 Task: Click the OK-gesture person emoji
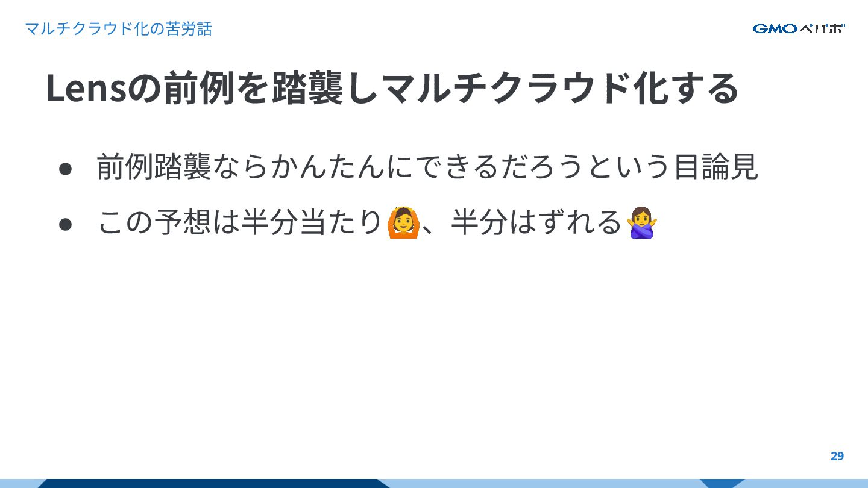point(403,223)
